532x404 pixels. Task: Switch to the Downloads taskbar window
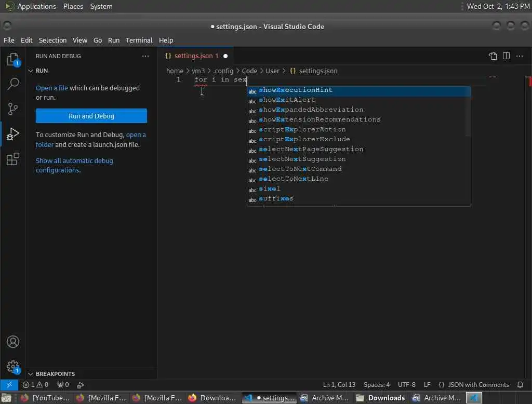pos(381,398)
